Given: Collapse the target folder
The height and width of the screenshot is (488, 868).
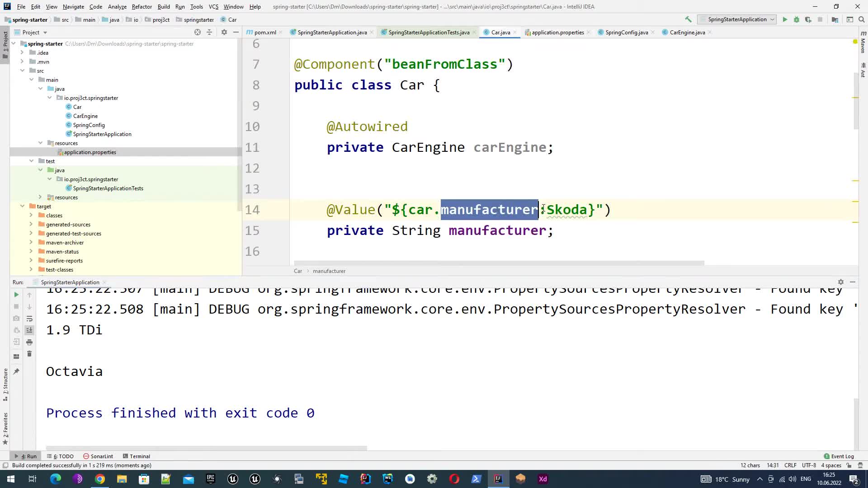Looking at the screenshot, I should 22,206.
